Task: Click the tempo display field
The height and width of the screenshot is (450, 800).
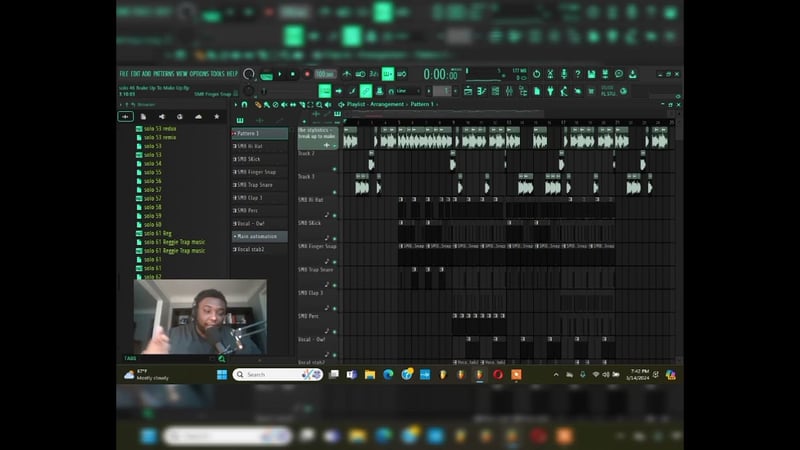Action: (325, 74)
